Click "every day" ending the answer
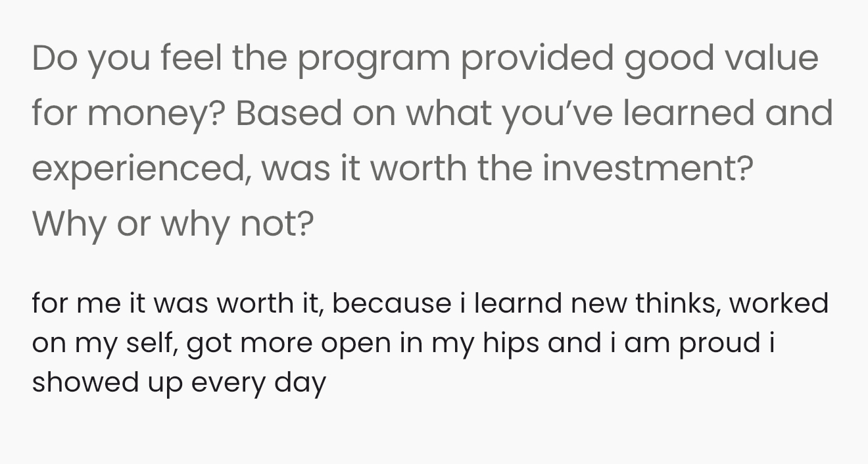 [258, 384]
